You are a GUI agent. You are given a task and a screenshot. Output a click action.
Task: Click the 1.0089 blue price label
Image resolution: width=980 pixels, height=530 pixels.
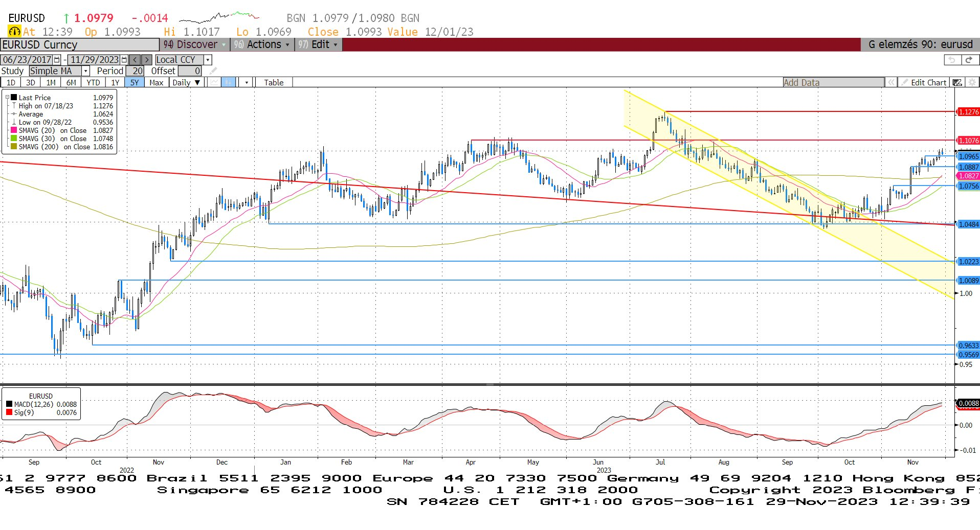[968, 281]
